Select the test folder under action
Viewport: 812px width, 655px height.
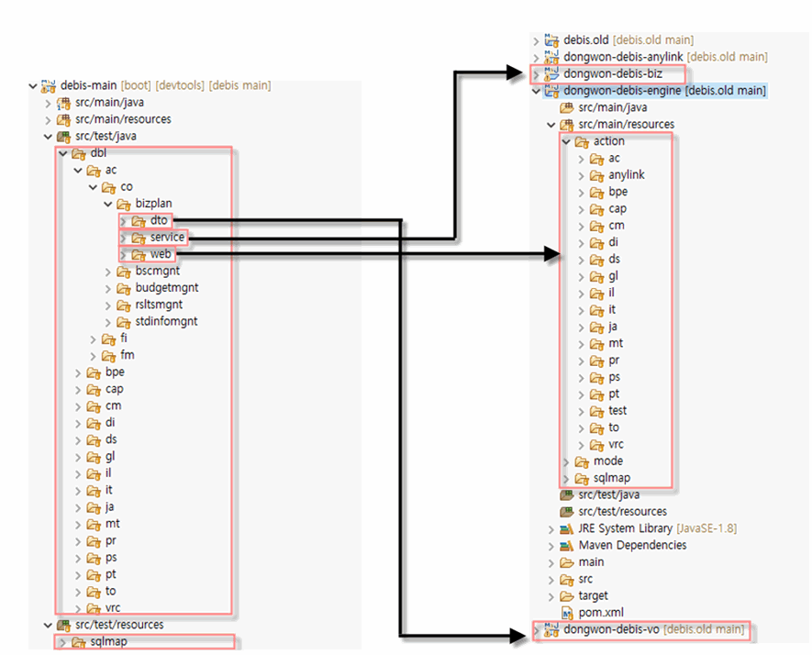(x=617, y=411)
